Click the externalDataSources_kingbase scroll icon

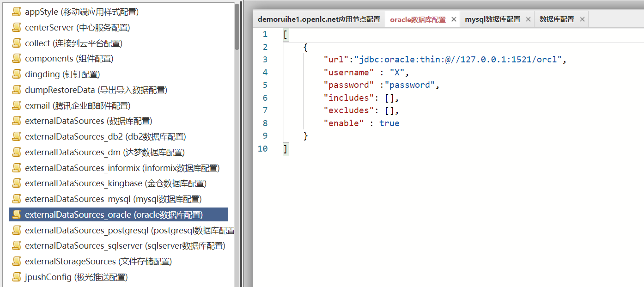click(x=17, y=183)
